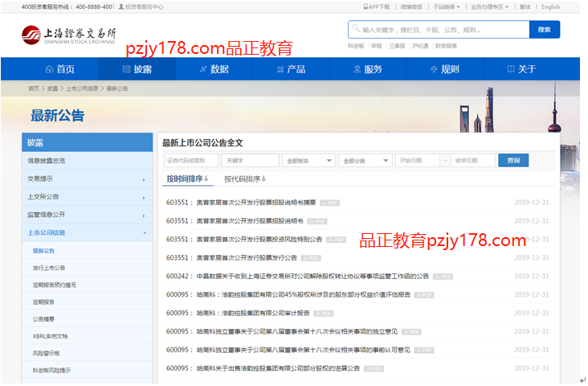Open PDF icon for 600095 审计报告
The image size is (588, 386).
point(324,314)
